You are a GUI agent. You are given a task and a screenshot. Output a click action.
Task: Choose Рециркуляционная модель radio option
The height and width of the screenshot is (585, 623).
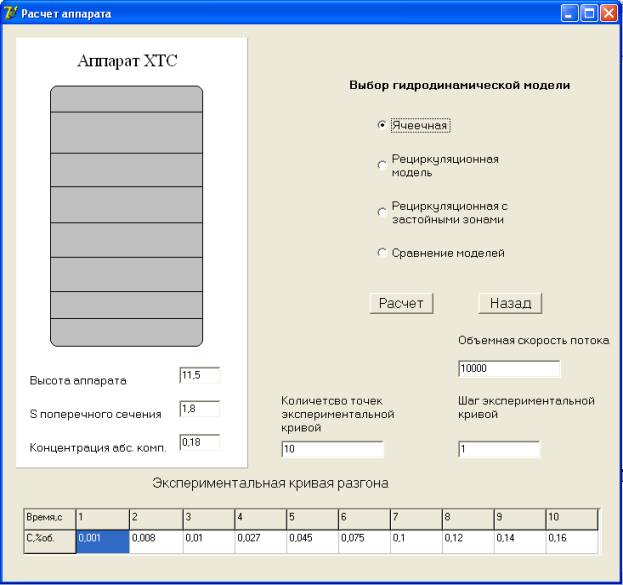click(382, 165)
